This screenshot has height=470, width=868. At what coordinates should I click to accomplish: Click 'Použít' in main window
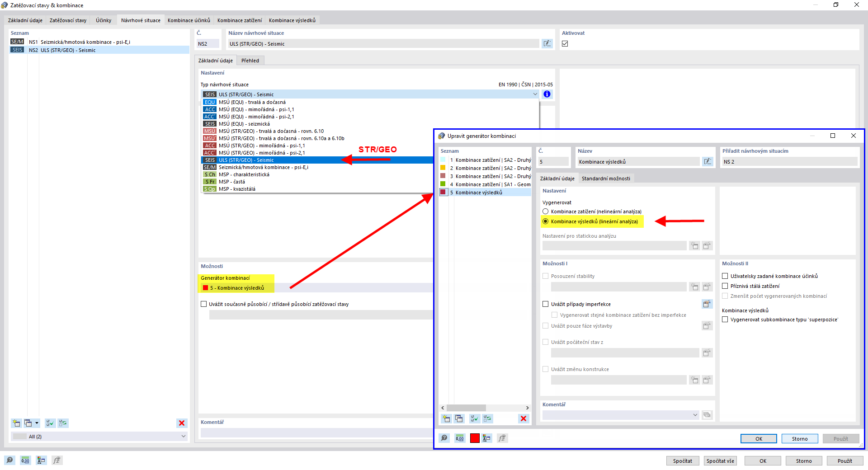point(844,461)
